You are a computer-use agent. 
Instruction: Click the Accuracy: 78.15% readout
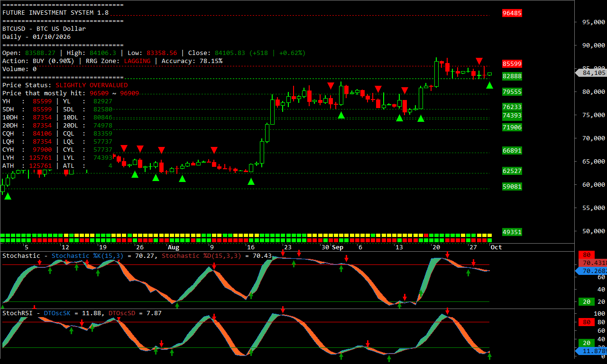(192, 61)
